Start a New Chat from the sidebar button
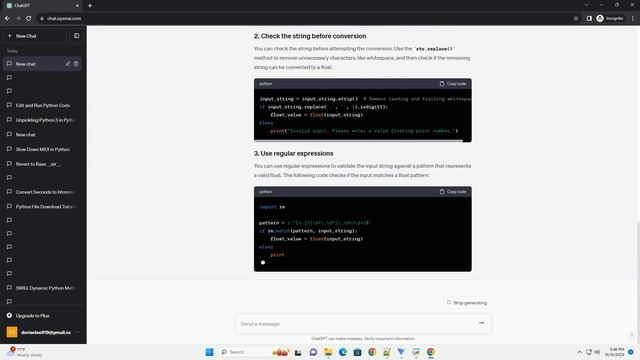640x360 pixels. point(34,36)
